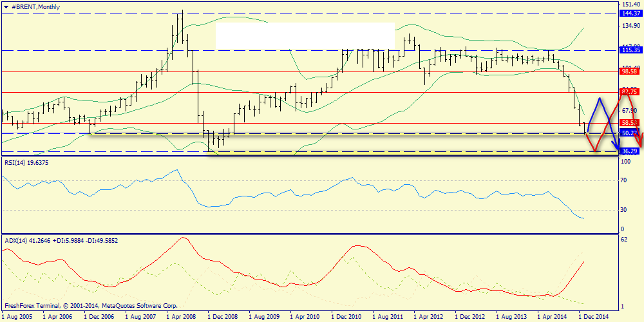Select the 151.40 price scale label

(x=631, y=4)
